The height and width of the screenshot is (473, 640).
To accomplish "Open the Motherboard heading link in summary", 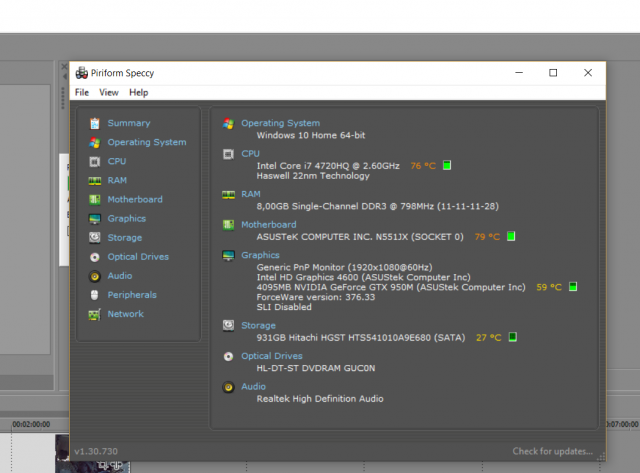I will click(x=269, y=224).
